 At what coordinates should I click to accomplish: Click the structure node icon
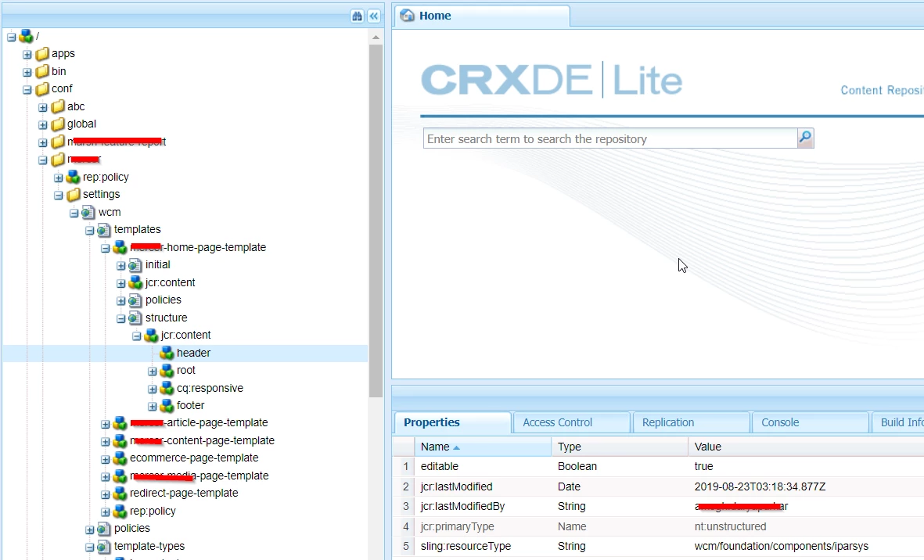[135, 318]
